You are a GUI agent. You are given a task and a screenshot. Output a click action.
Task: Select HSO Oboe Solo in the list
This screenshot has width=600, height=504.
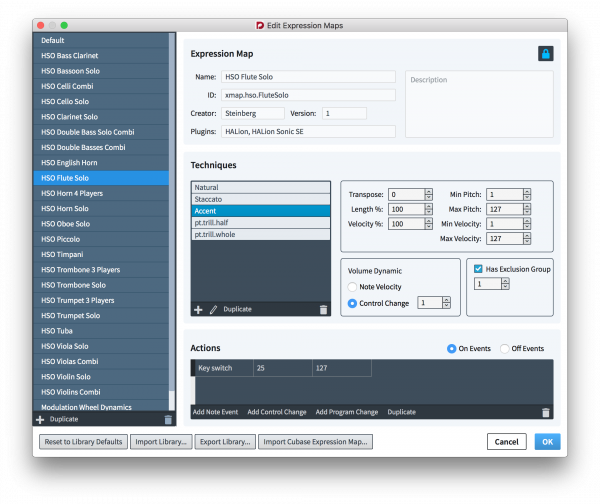[101, 224]
